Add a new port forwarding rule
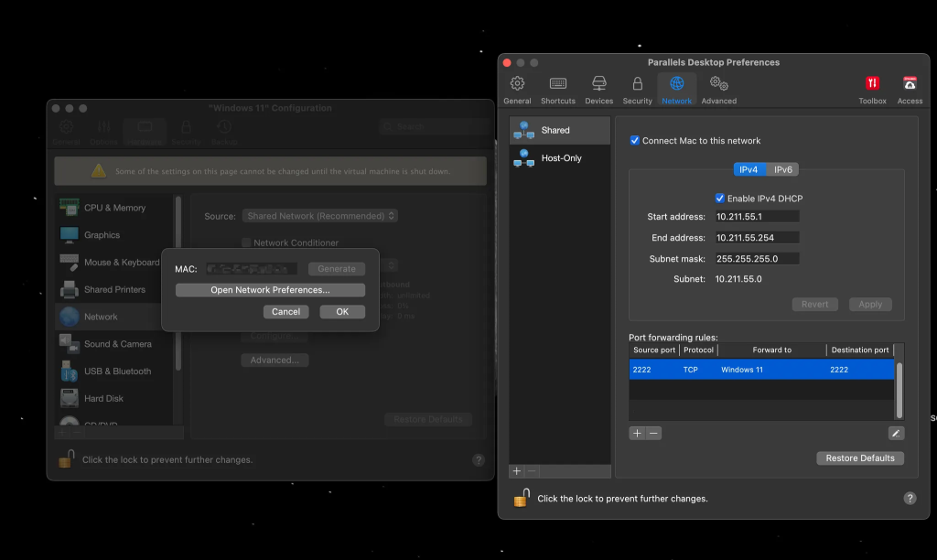Viewport: 937px width, 560px height. click(637, 434)
